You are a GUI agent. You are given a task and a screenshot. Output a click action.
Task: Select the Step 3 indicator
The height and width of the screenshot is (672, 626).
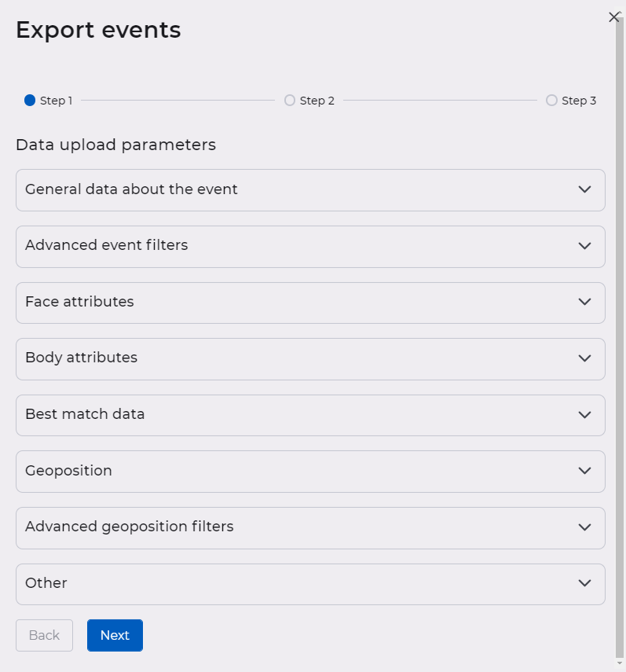pos(551,100)
